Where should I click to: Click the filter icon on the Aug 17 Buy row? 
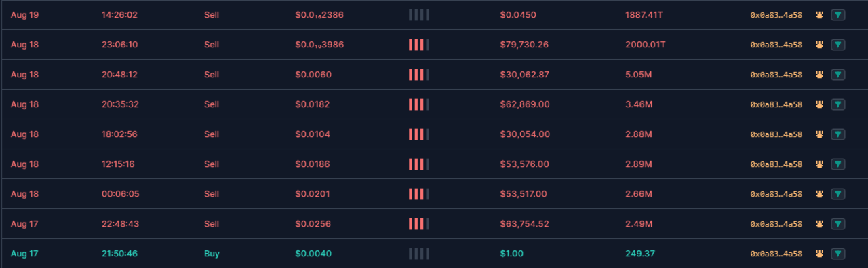[x=838, y=254]
